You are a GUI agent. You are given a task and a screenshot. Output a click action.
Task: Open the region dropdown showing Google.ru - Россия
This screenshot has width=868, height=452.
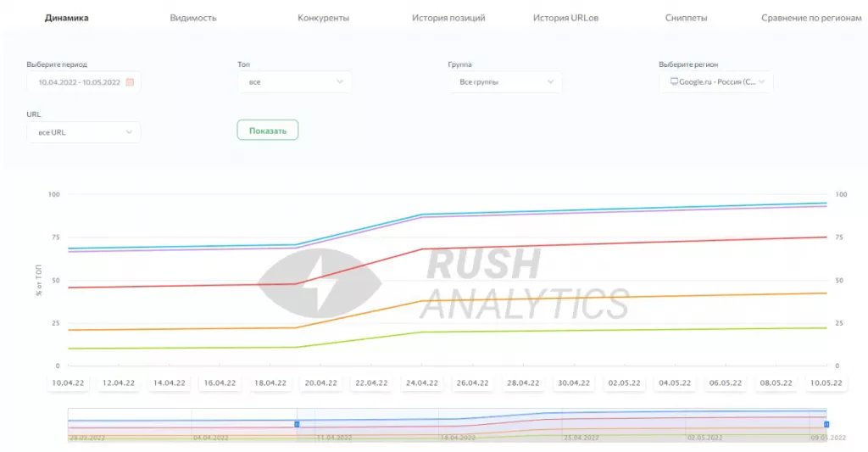[715, 82]
